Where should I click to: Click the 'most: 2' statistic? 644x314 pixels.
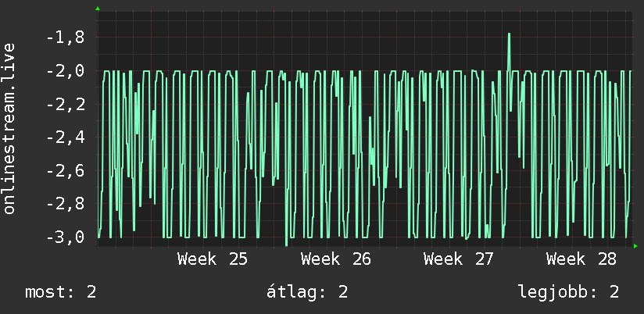[61, 293]
